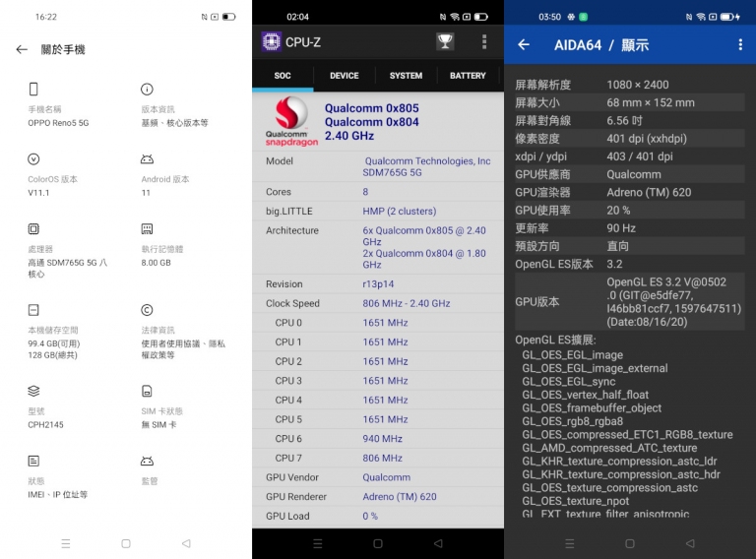756x559 pixels.
Task: Select the CPU 6 940 MHz row
Action: pyautogui.click(x=378, y=439)
